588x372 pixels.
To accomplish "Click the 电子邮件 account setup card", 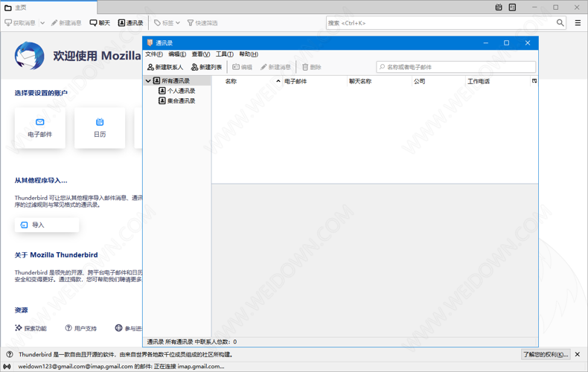I will [x=40, y=128].
